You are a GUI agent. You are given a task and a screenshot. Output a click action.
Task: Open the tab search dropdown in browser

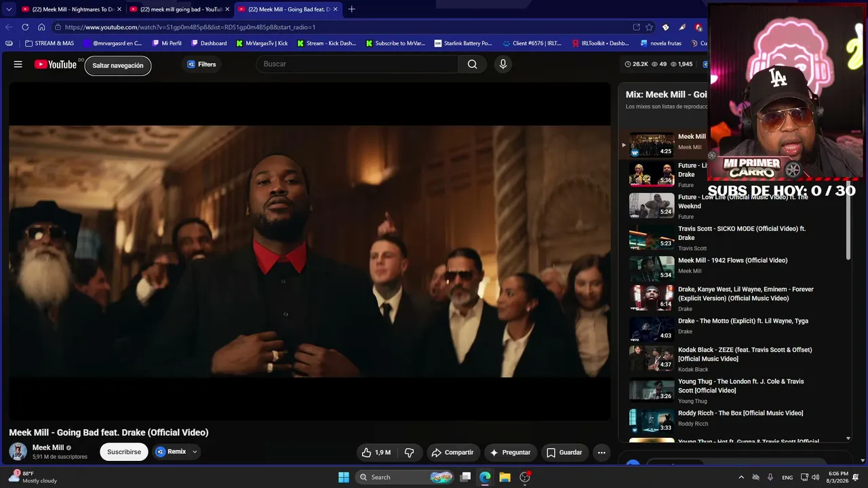point(9,9)
